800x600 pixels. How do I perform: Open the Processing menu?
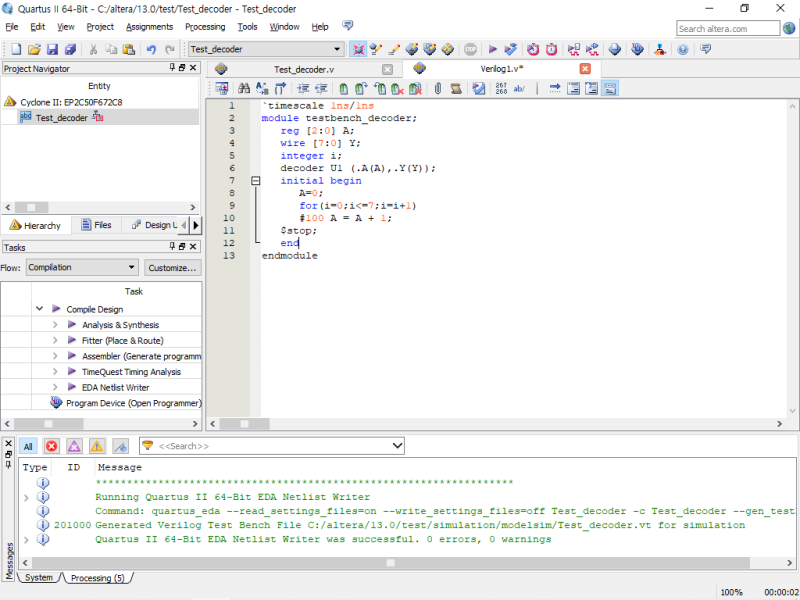(205, 26)
